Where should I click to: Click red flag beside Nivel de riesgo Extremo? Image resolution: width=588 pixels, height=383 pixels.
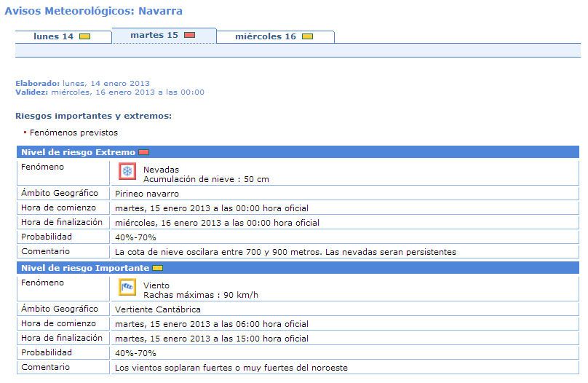coord(143,152)
